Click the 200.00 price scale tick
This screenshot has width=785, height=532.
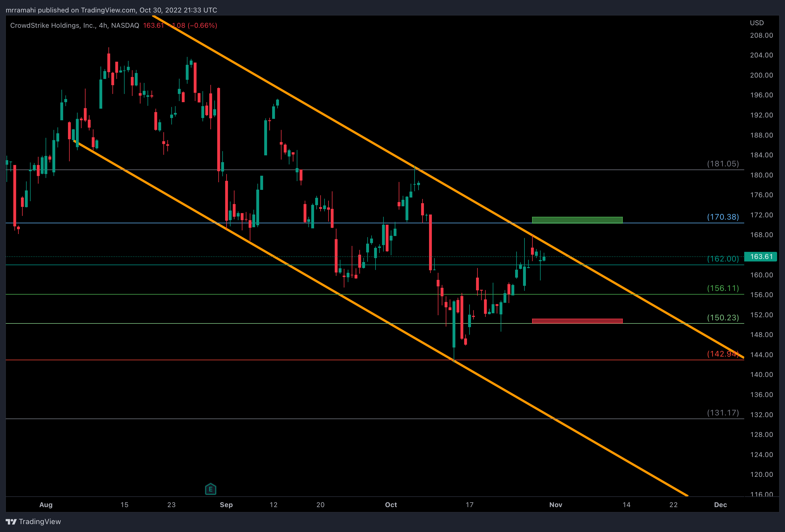pyautogui.click(x=761, y=75)
